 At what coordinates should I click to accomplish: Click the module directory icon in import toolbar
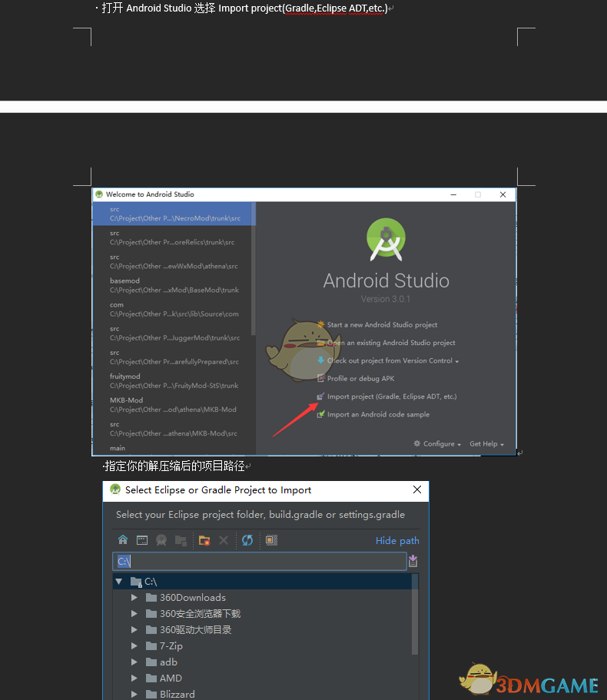click(x=181, y=540)
